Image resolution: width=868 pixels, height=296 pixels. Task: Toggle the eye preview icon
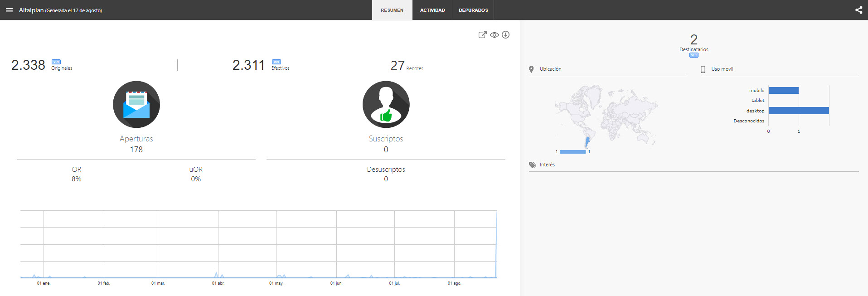tap(495, 35)
